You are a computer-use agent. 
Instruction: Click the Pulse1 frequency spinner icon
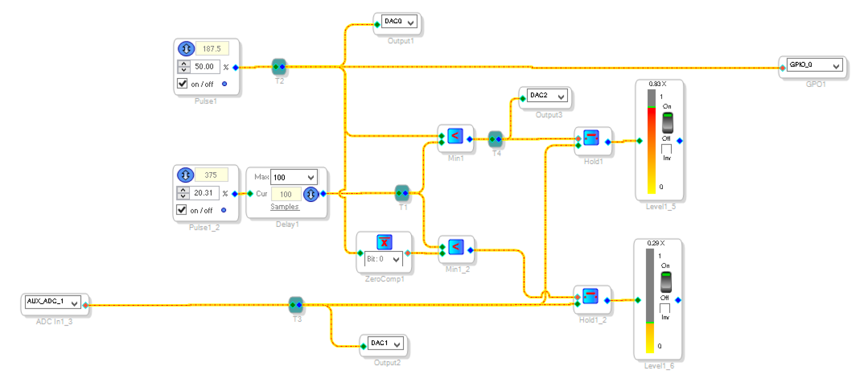click(186, 49)
